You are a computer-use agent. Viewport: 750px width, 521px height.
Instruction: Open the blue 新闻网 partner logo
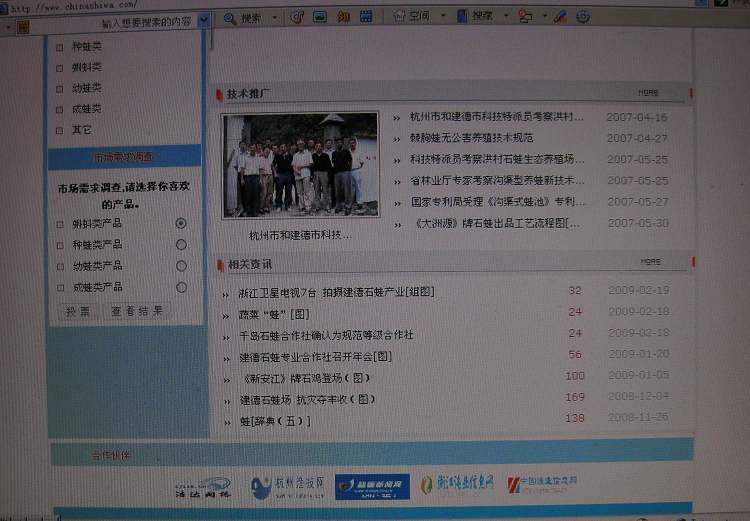pyautogui.click(x=372, y=486)
